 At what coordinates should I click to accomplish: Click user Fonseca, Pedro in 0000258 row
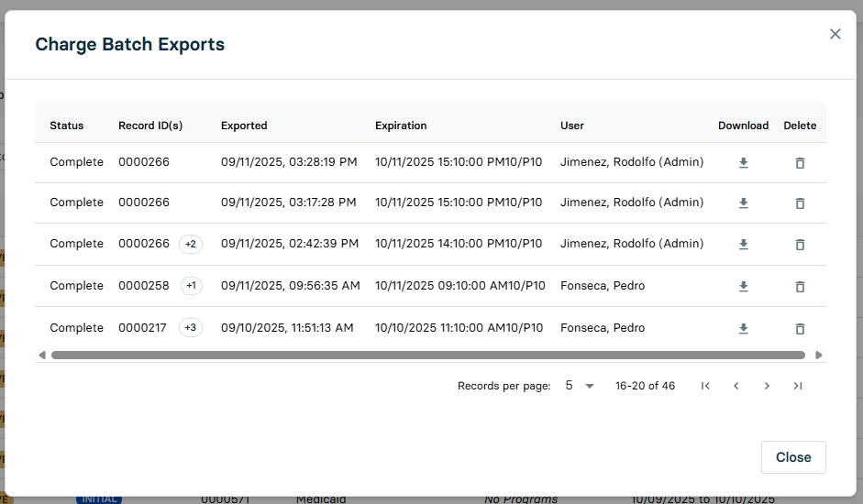[x=603, y=286]
